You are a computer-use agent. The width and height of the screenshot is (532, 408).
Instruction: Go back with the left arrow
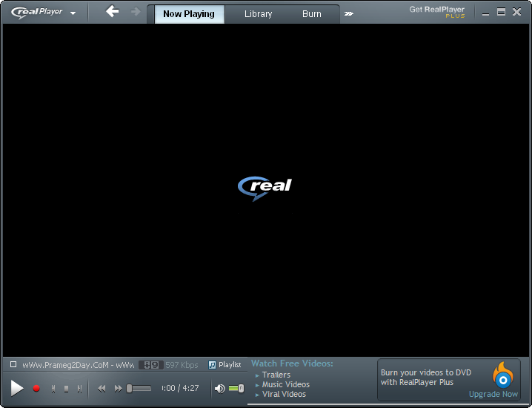[x=113, y=11]
